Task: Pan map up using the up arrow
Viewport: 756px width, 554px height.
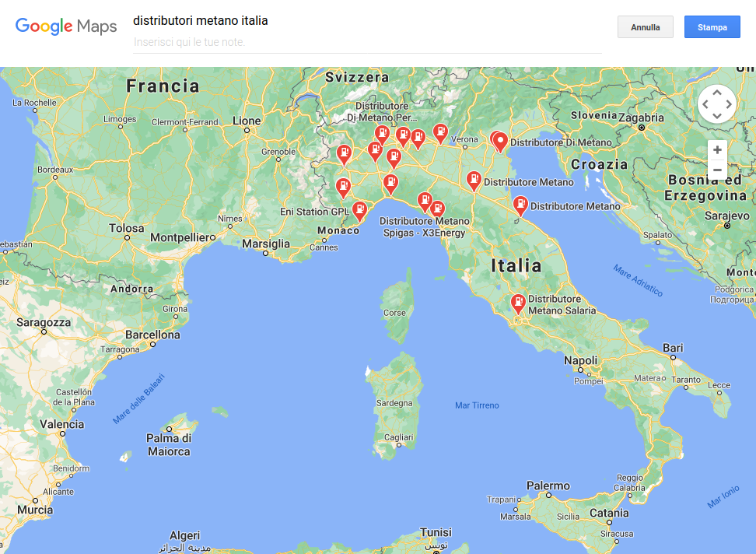Action: click(717, 93)
